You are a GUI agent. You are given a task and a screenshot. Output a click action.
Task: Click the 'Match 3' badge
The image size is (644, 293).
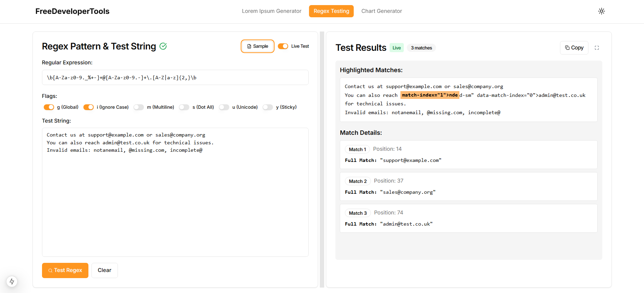(358, 213)
